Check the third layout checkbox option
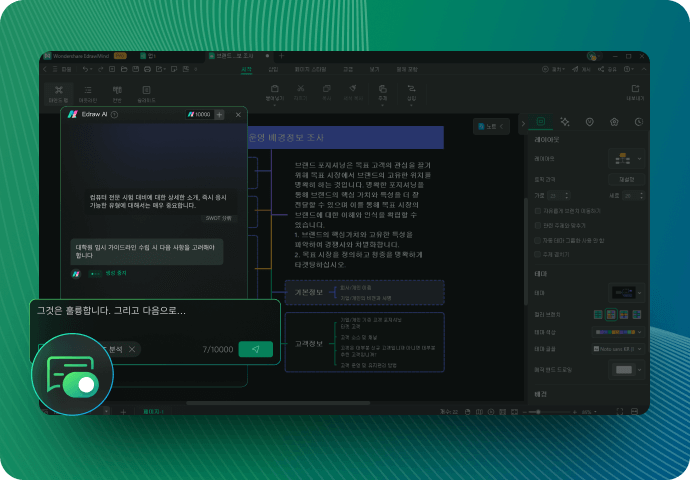The width and height of the screenshot is (690, 480). point(537,241)
